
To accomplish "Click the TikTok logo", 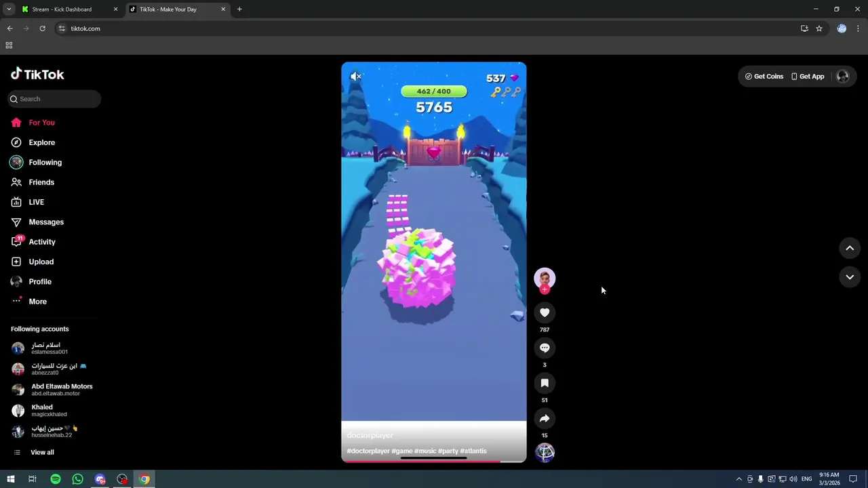I will point(37,74).
